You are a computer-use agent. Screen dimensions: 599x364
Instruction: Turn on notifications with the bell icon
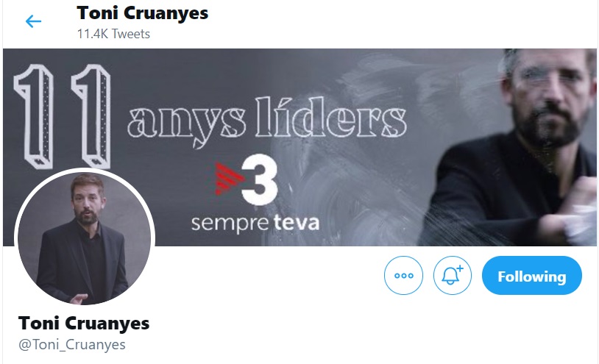pos(453,276)
